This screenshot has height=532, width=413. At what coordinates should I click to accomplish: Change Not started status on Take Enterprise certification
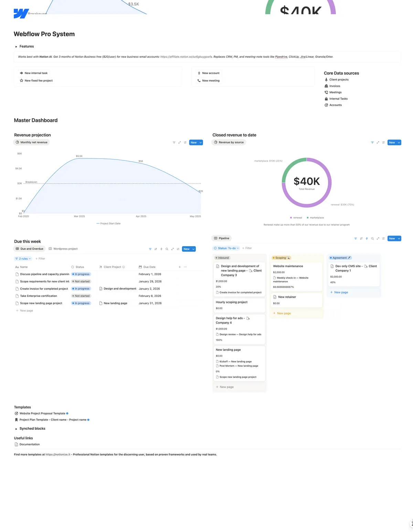click(81, 296)
